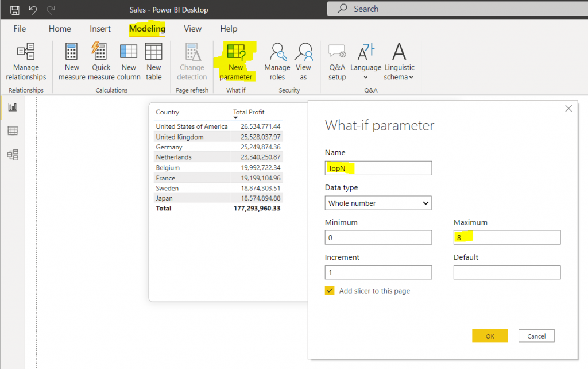
Task: Click the Name input field
Action: tap(378, 168)
